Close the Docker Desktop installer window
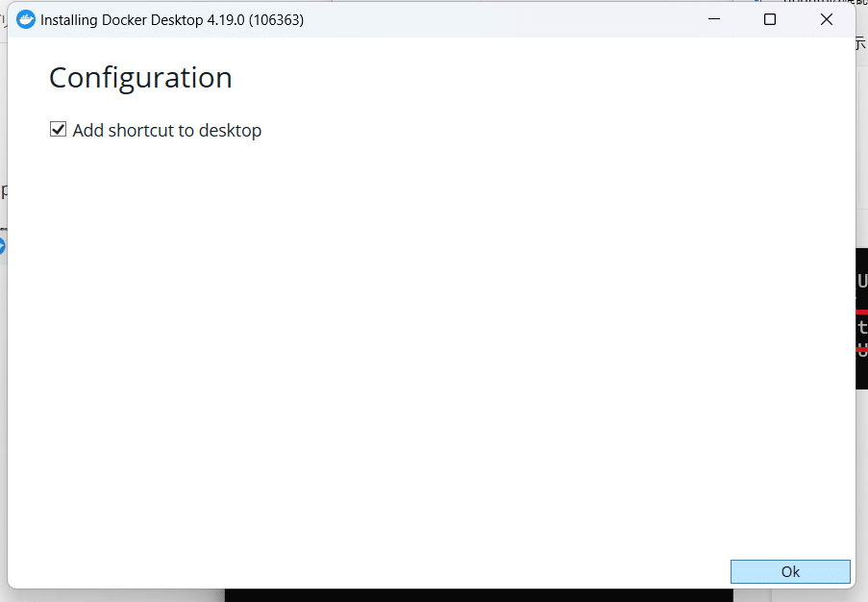This screenshot has height=602, width=868. (827, 19)
